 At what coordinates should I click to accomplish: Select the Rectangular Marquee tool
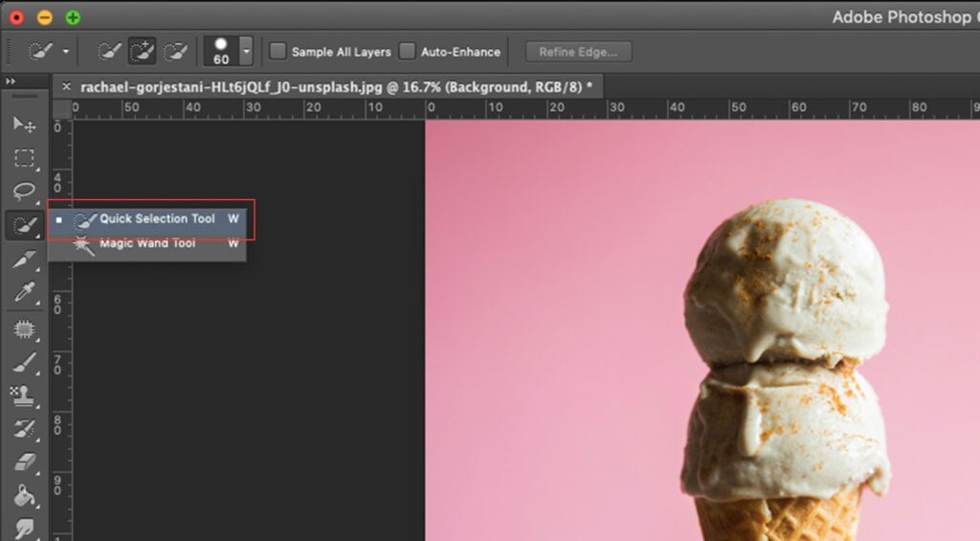(24, 159)
